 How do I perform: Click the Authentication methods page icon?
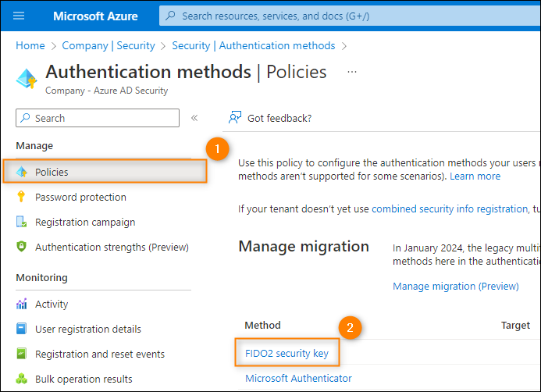point(27,79)
